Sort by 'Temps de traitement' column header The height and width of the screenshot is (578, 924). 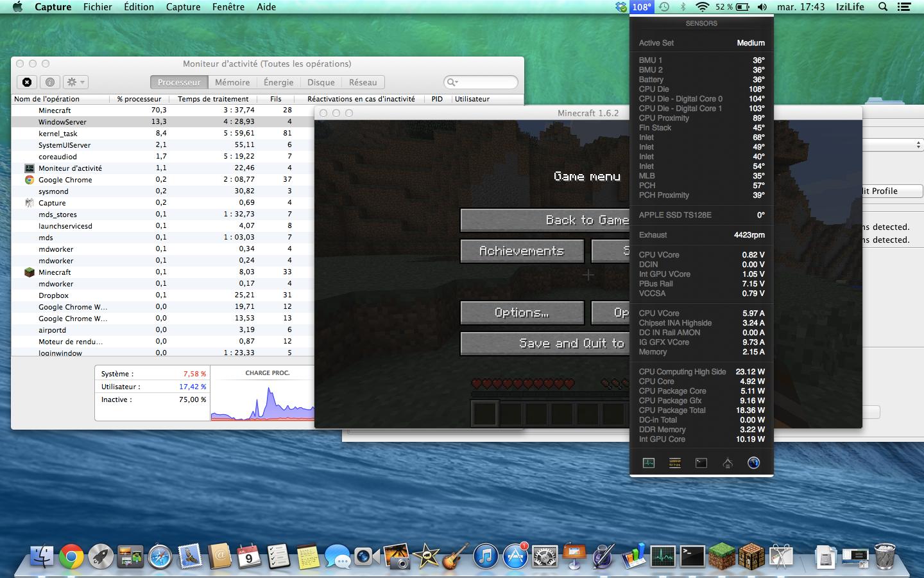pos(213,99)
